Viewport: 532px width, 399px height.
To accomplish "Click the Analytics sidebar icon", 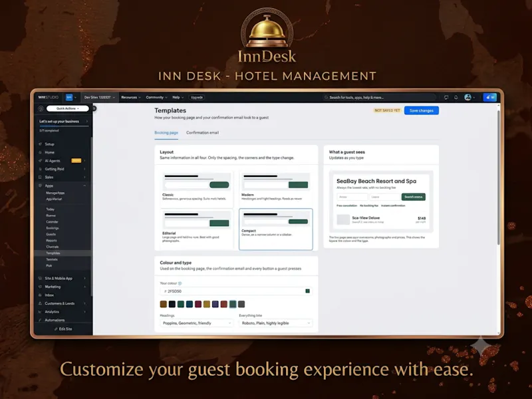I will (41, 312).
